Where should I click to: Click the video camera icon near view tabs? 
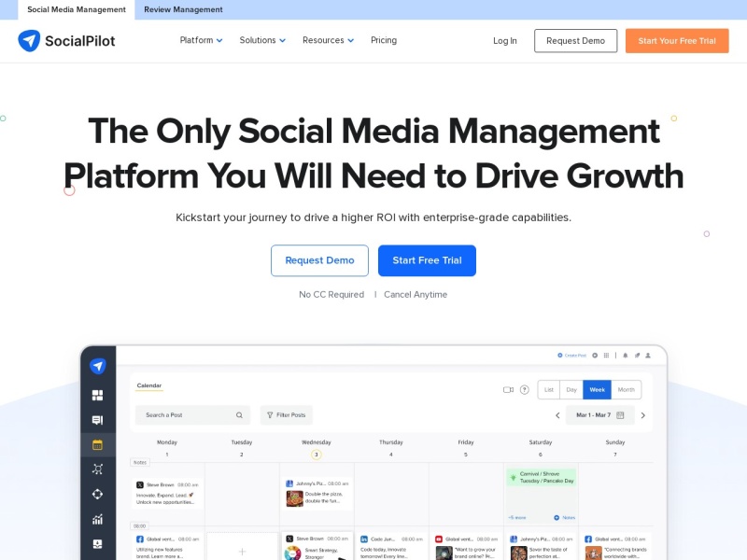[x=508, y=389]
